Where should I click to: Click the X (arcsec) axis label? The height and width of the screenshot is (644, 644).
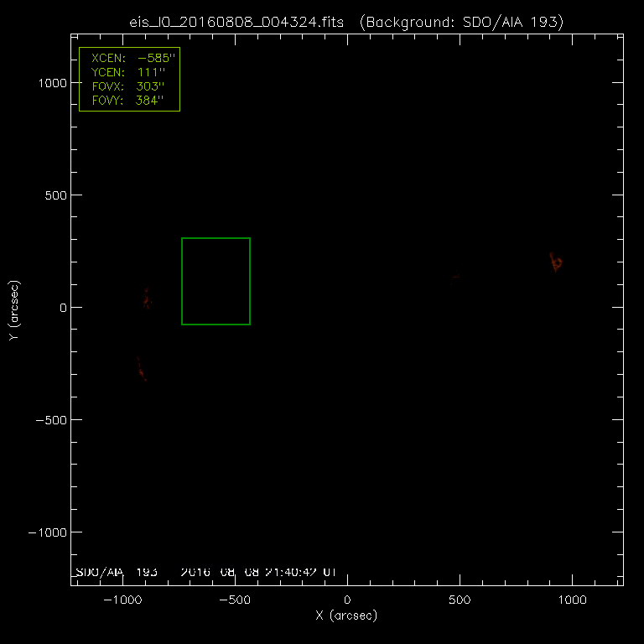(346, 616)
